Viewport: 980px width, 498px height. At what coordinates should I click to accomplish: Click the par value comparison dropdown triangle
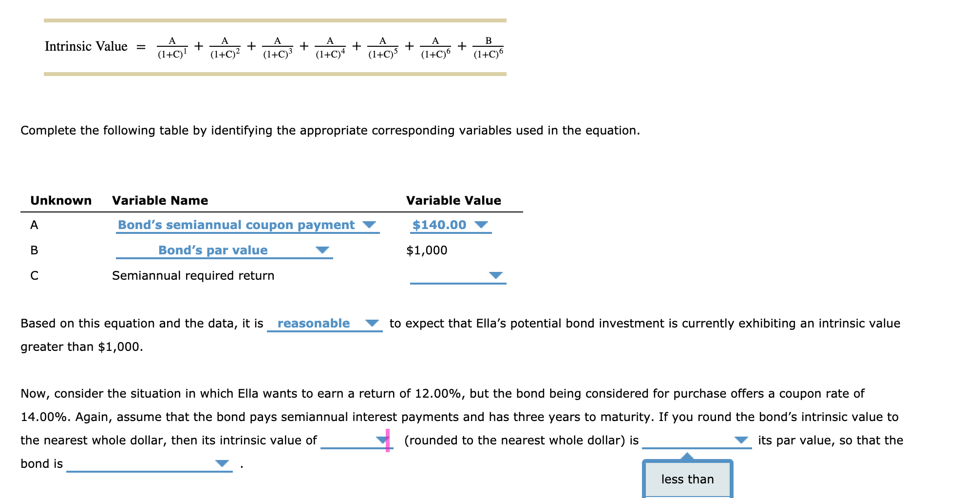click(x=742, y=440)
